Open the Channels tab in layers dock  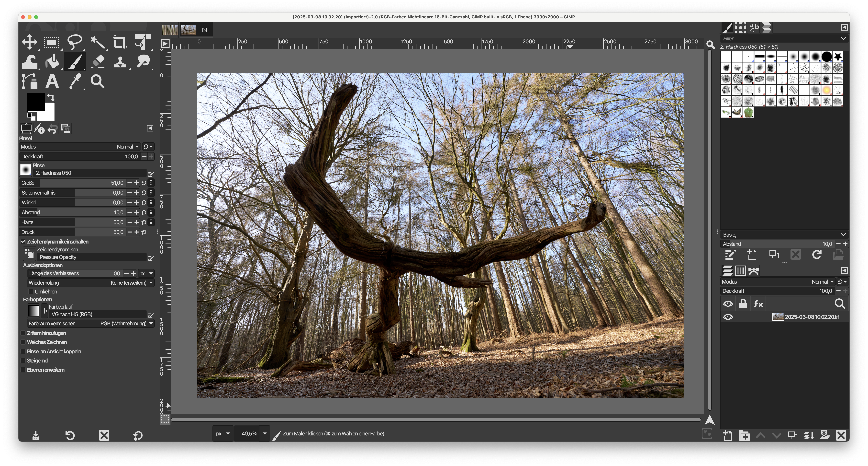click(x=740, y=271)
